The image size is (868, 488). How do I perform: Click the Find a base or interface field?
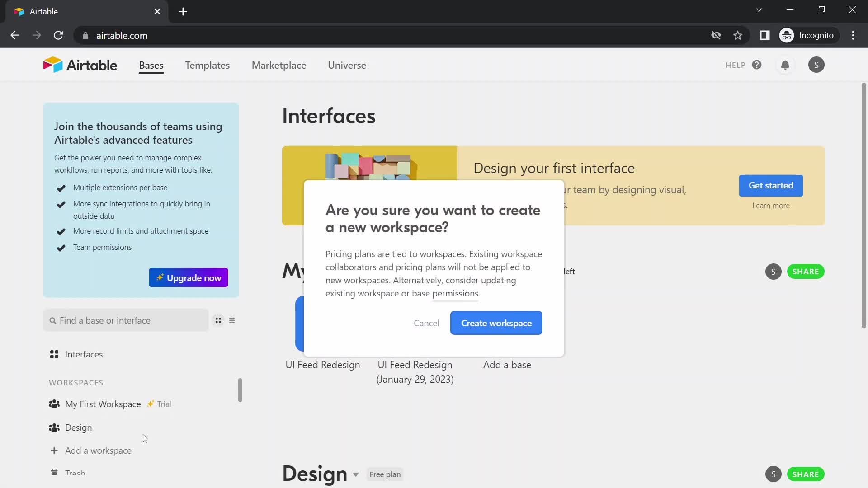click(127, 320)
